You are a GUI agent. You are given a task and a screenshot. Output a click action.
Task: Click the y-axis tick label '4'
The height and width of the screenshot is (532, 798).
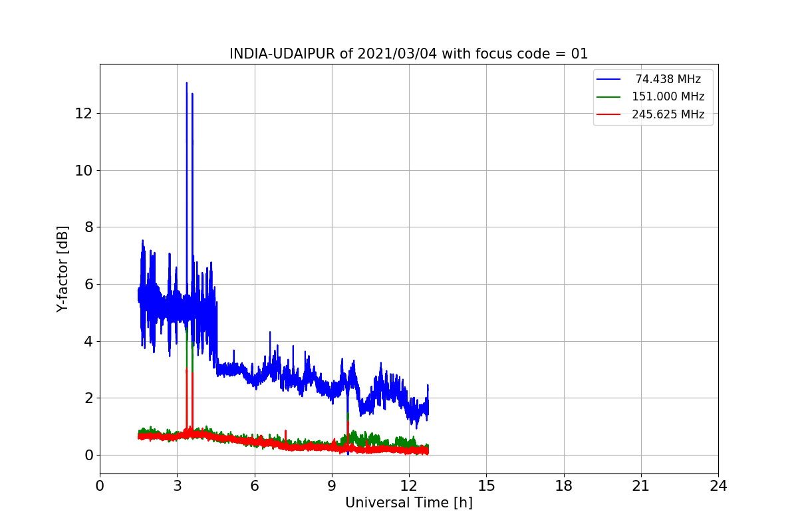(87, 341)
